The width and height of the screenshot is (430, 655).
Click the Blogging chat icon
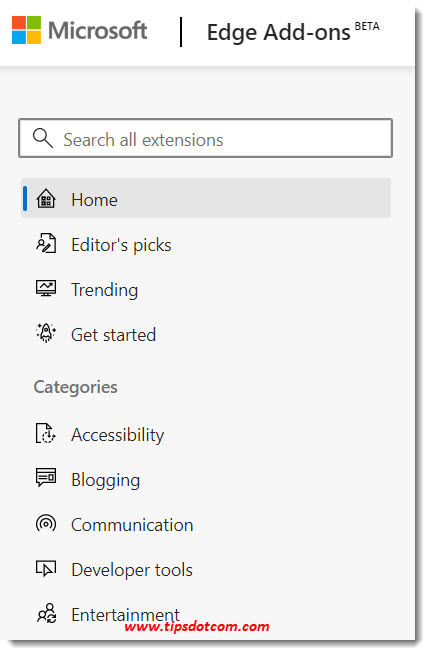click(46, 478)
